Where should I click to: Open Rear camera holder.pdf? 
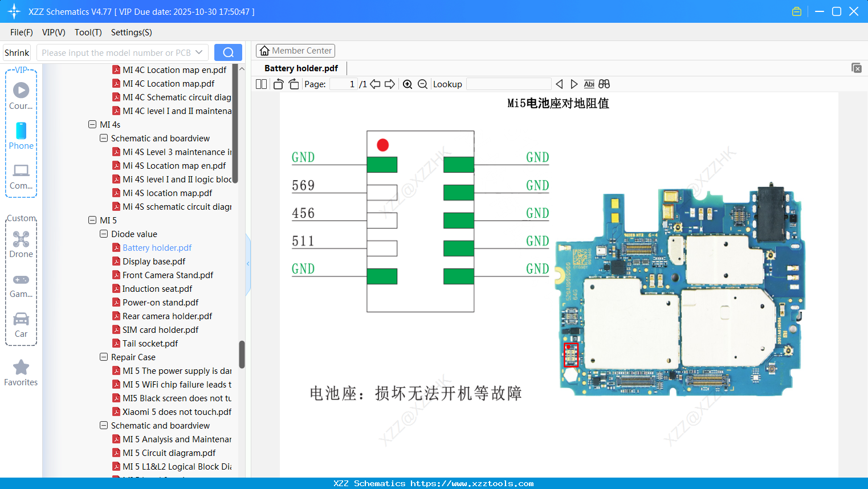click(x=167, y=316)
